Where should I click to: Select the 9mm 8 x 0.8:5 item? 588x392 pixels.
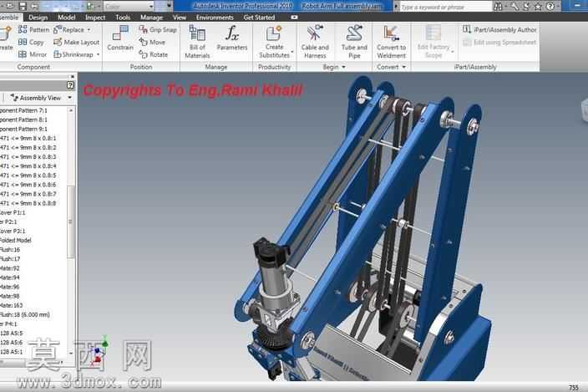(28, 176)
